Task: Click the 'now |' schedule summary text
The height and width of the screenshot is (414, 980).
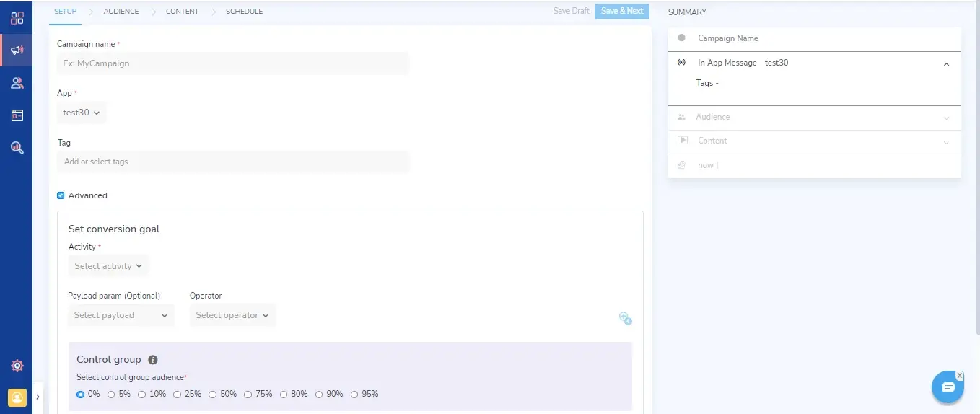Action: 708,165
